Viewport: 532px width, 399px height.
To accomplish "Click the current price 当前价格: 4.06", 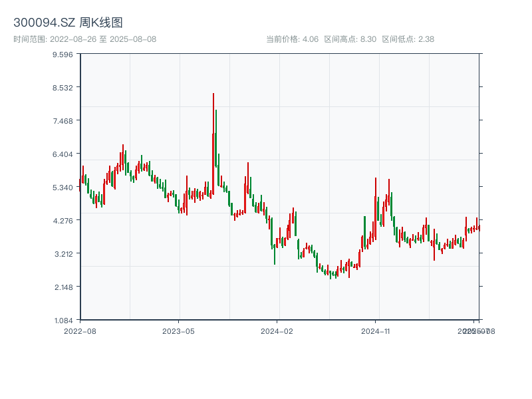I will (x=292, y=39).
